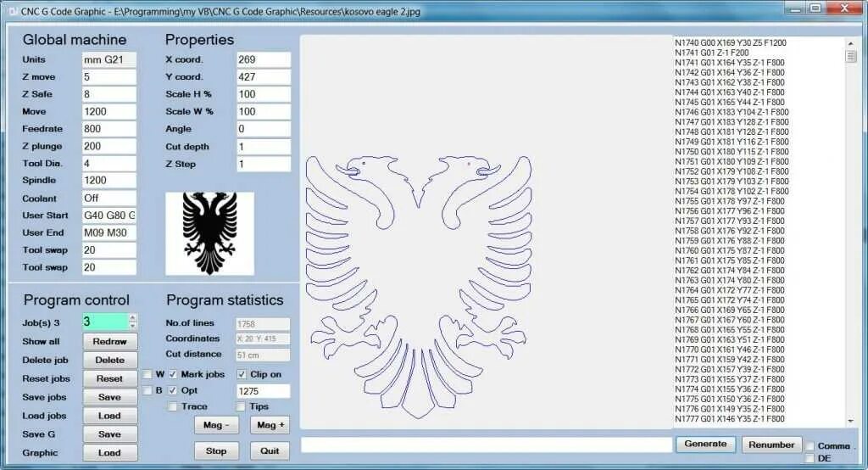Click the G-code list scroll up arrow
This screenshot has width=868, height=470.
pos(851,42)
